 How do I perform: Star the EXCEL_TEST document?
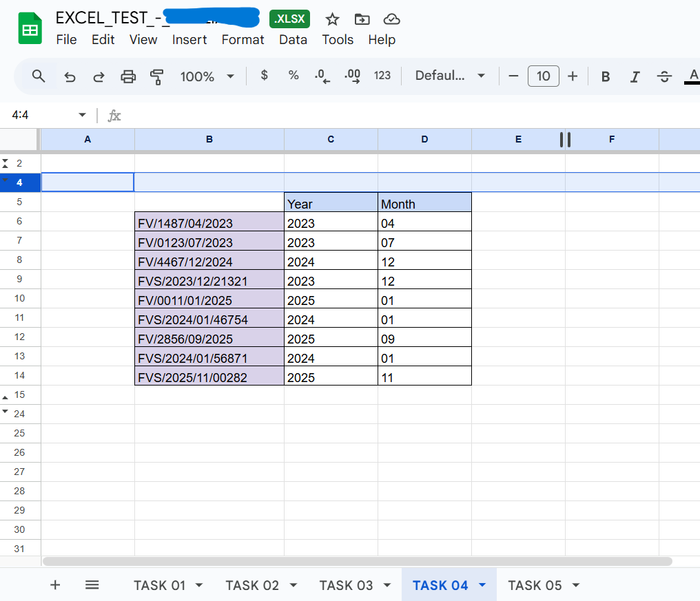point(332,19)
